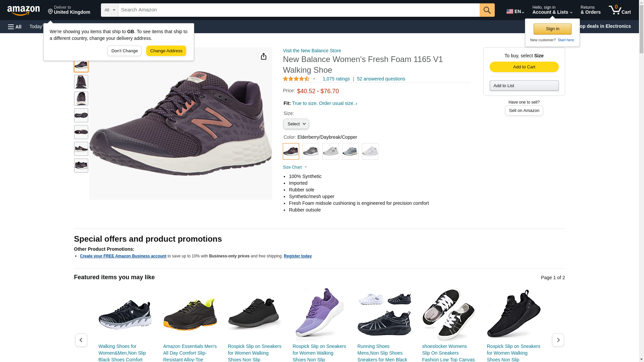This screenshot has width=644, height=362.
Task: Choose the light blue shoe color swatch
Action: [x=350, y=152]
